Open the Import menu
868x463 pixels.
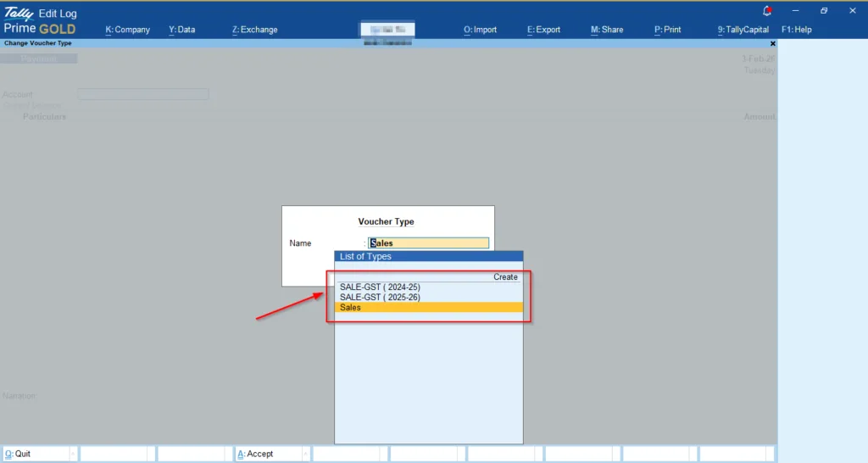tap(480, 30)
